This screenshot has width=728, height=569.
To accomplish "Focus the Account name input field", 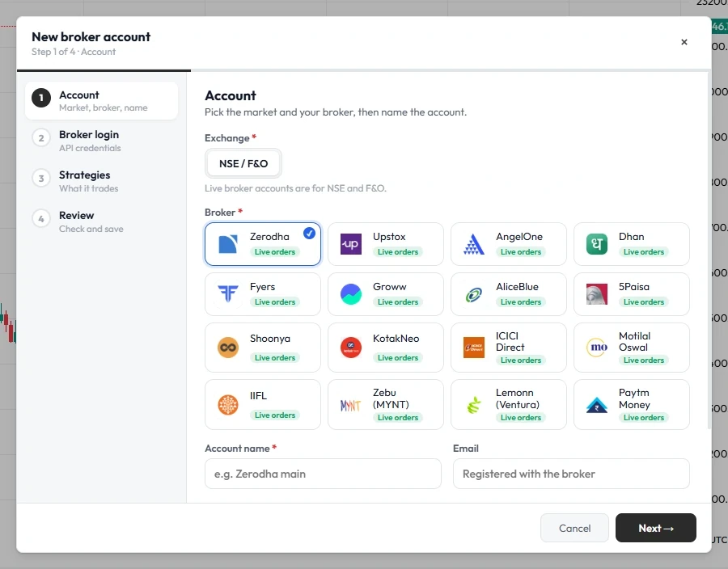I will [323, 474].
